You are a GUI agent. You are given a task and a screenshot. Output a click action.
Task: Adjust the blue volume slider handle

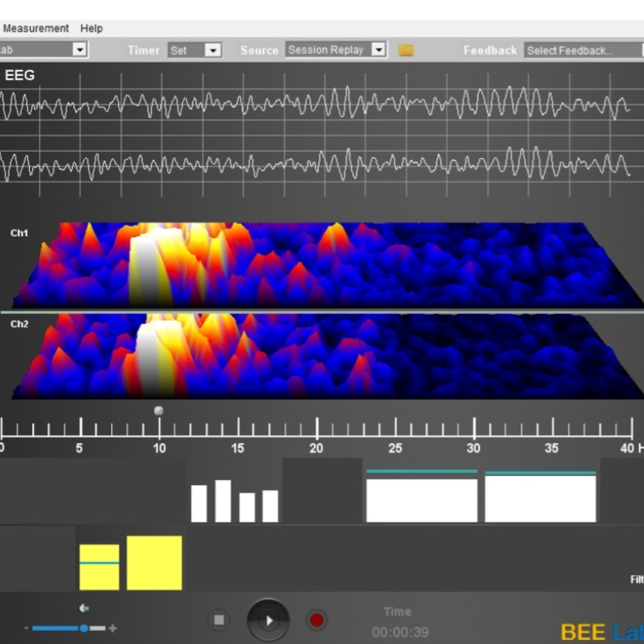click(84, 628)
